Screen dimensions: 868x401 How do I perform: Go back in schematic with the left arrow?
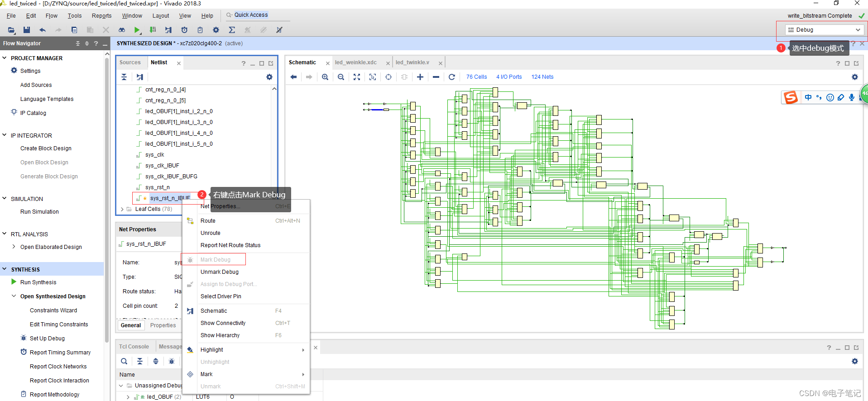point(293,77)
